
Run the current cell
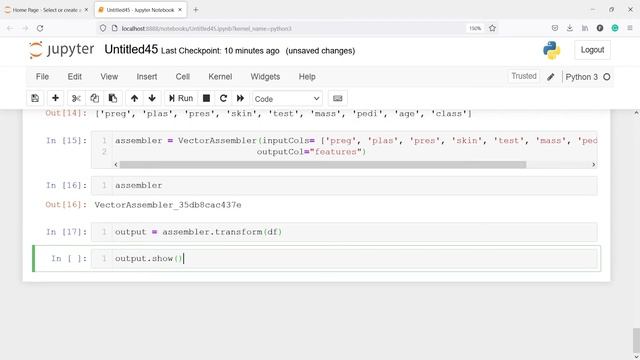tap(181, 98)
